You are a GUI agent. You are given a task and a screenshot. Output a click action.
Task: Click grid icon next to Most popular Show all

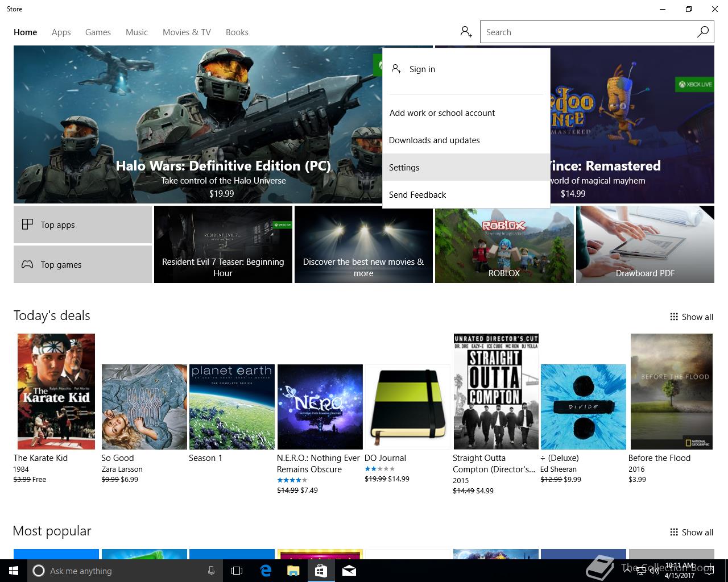[674, 532]
